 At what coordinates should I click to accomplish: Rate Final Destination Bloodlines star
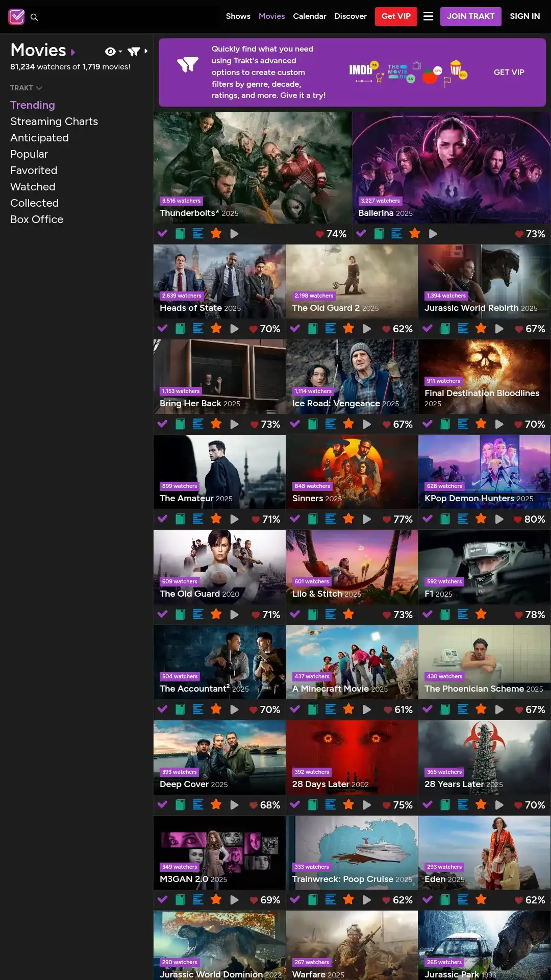(481, 424)
